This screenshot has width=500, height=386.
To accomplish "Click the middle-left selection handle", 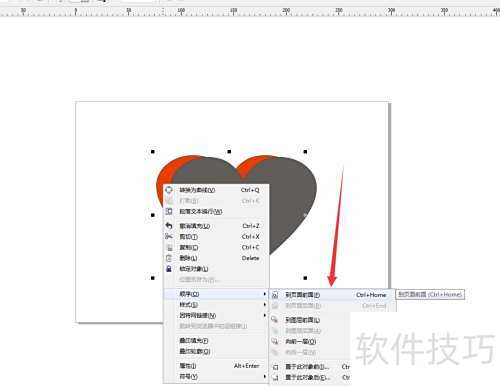I will pyautogui.click(x=153, y=215).
